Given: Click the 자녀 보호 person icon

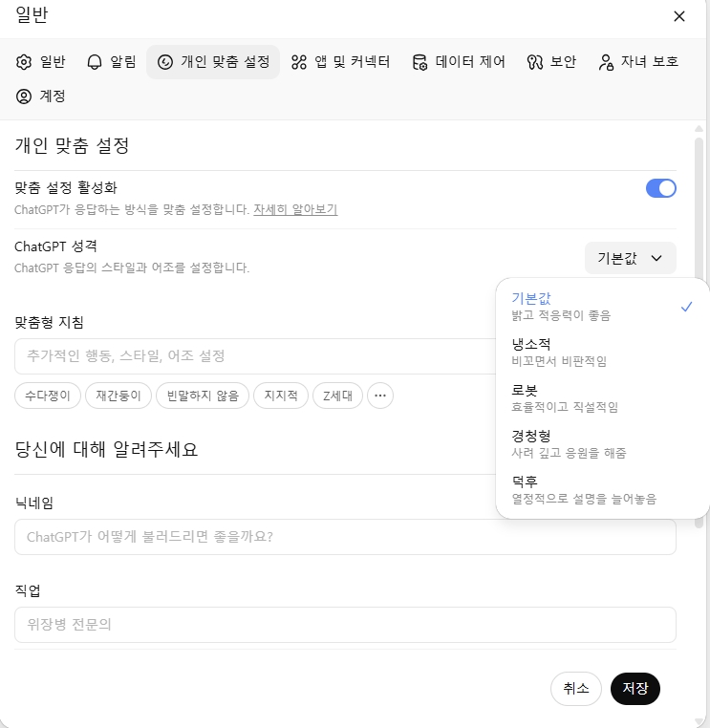Looking at the screenshot, I should [x=606, y=62].
